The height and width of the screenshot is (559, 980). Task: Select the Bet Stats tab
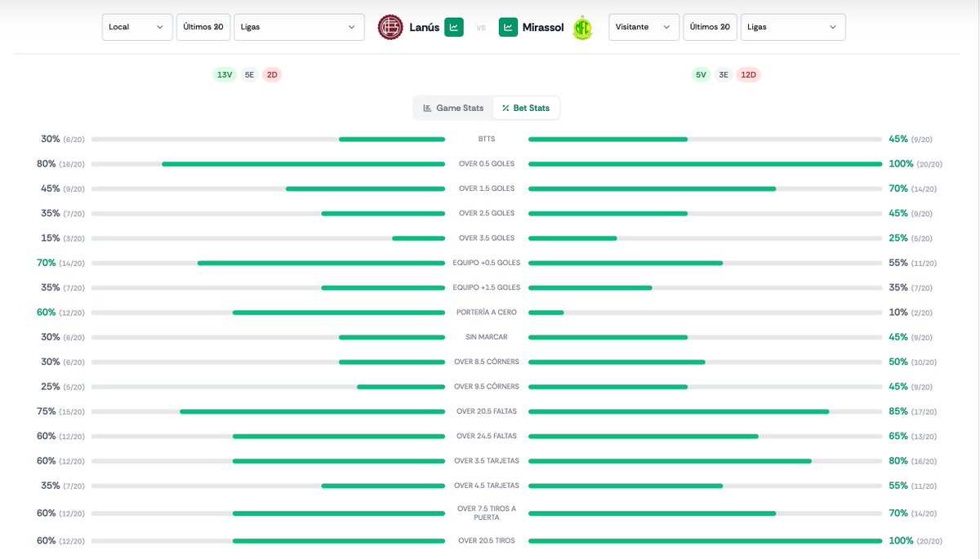pyautogui.click(x=526, y=108)
